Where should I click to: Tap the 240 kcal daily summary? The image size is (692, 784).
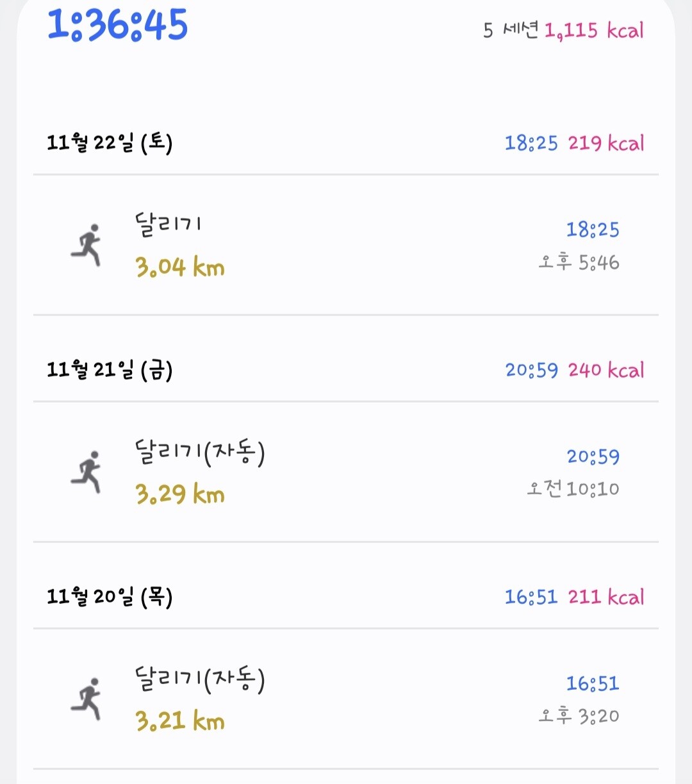[x=605, y=370]
